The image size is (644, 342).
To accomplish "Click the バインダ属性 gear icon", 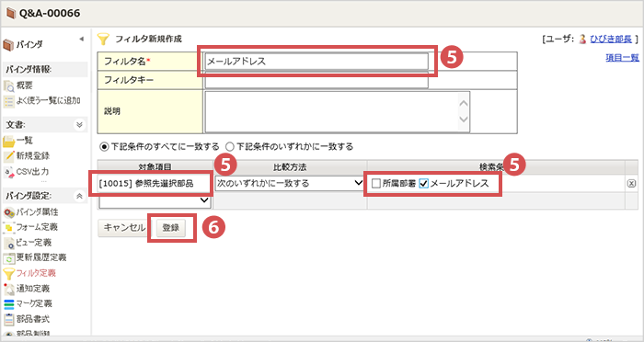I will pyautogui.click(x=8, y=212).
